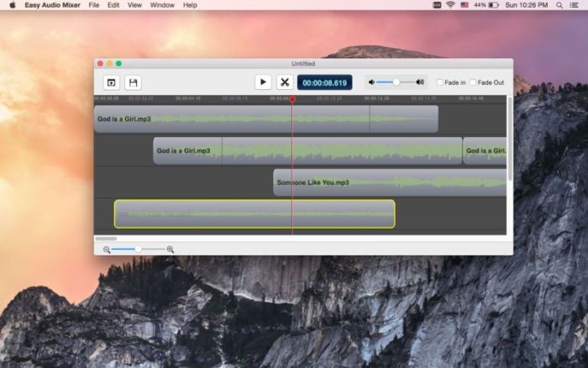Select the Someone Like You.mp3 clip
Screen dimensions: 588x368
click(x=390, y=182)
